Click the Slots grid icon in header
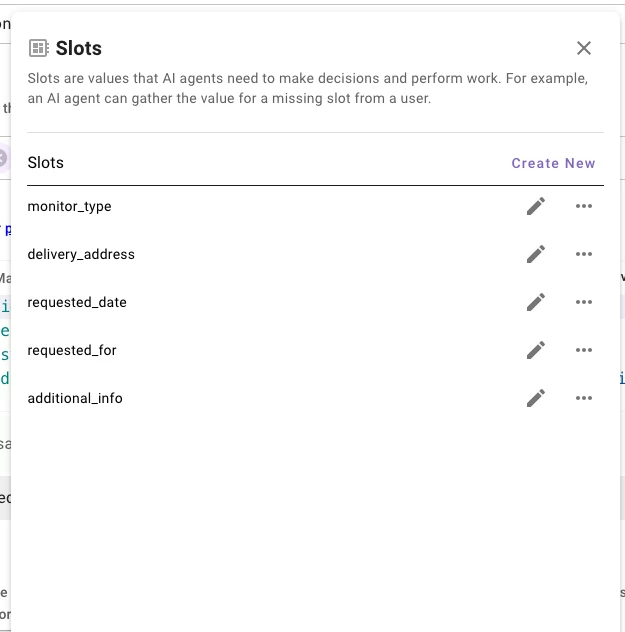The width and height of the screenshot is (625, 632). (39, 48)
